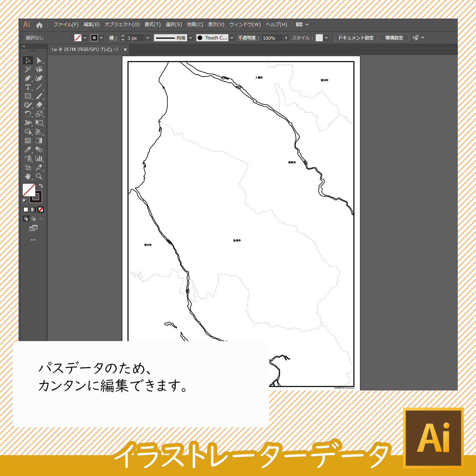Enable Draw Normal mode
The height and width of the screenshot is (476, 476).
point(26,219)
